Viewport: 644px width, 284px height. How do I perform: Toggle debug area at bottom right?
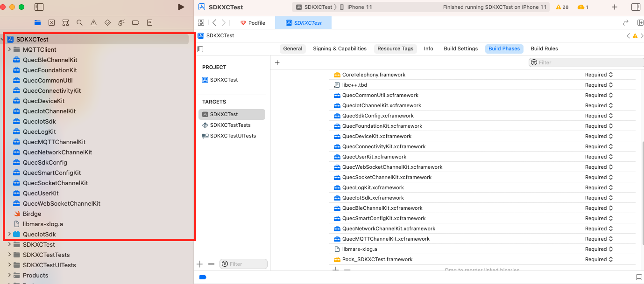click(639, 277)
